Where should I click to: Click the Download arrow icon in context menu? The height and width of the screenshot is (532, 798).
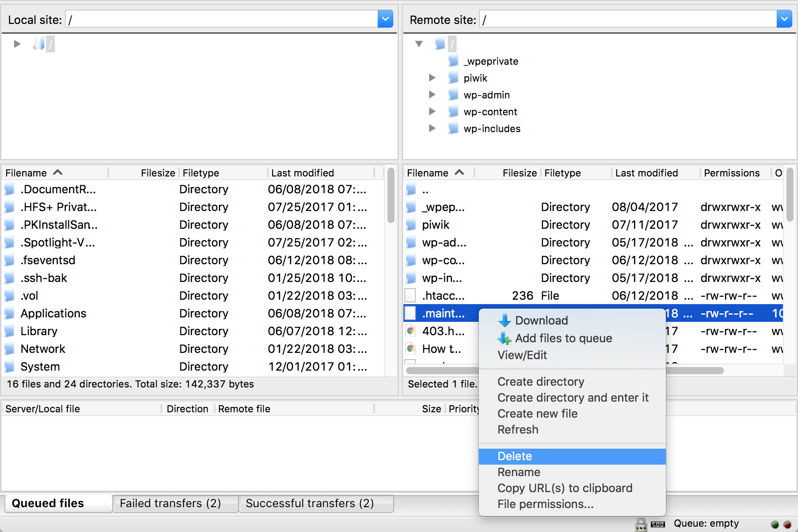[504, 320]
